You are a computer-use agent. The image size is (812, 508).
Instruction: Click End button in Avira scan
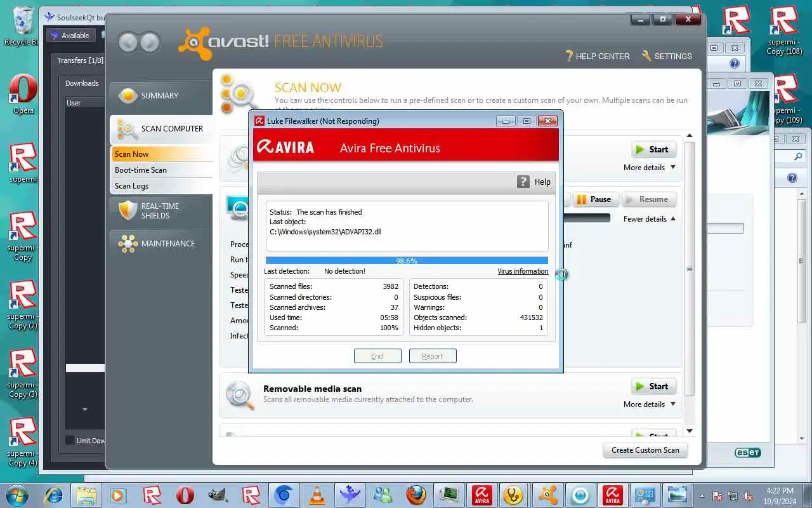pos(377,356)
